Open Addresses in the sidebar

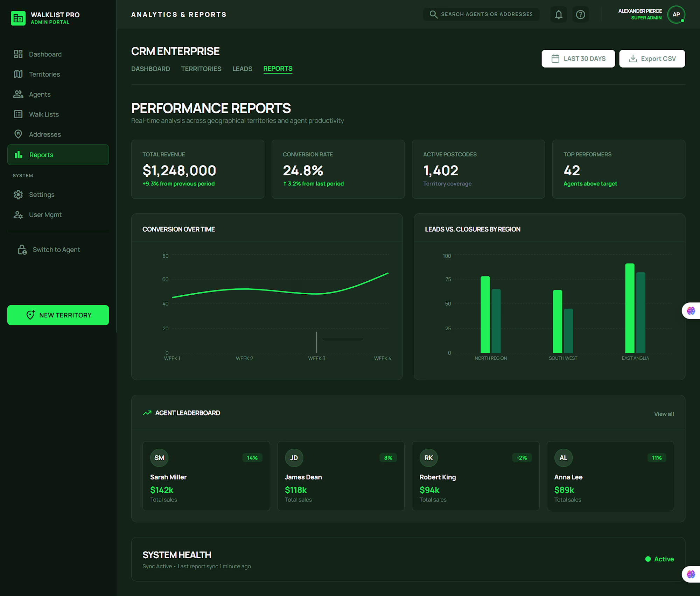tap(45, 134)
